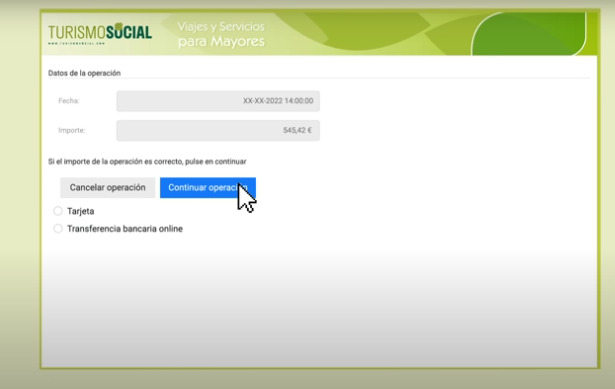Click the 'Importe:' label
Screen dimensions: 615x389
point(72,130)
